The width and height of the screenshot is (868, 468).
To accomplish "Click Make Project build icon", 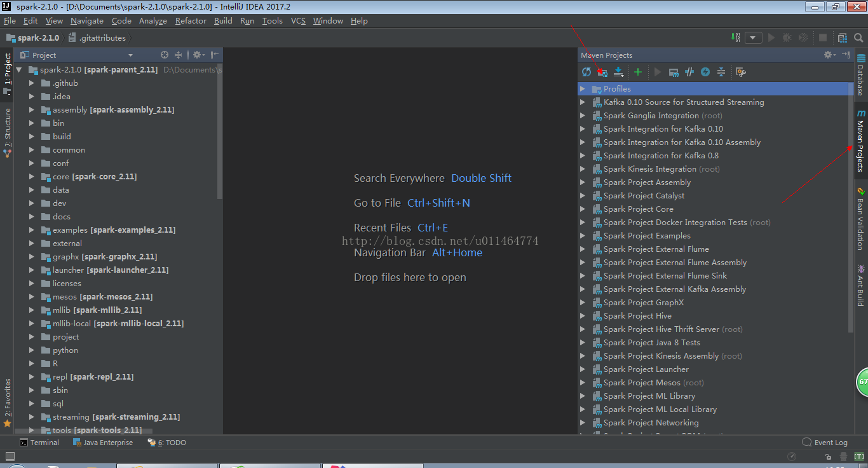I will (x=735, y=38).
